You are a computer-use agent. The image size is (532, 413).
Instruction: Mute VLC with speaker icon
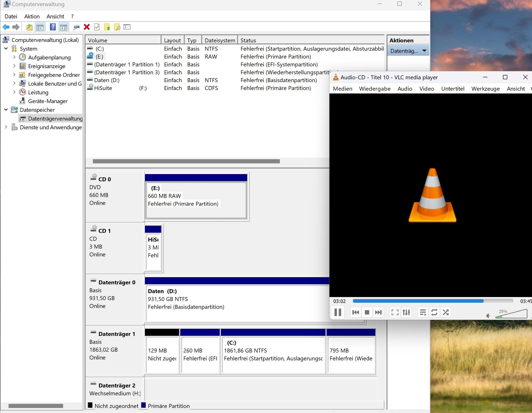tap(488, 316)
